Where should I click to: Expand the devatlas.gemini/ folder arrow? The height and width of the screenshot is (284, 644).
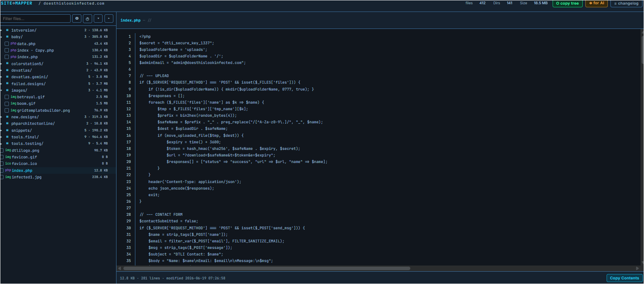click(x=2, y=77)
